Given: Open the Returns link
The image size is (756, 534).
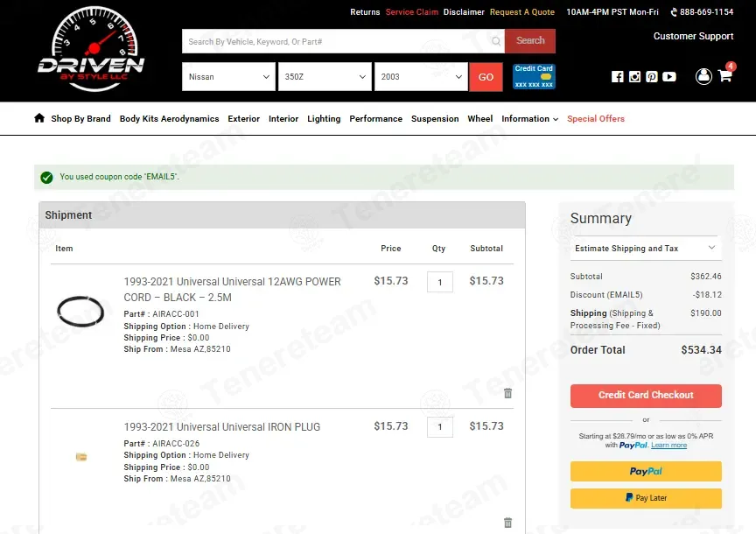Looking at the screenshot, I should coord(365,12).
